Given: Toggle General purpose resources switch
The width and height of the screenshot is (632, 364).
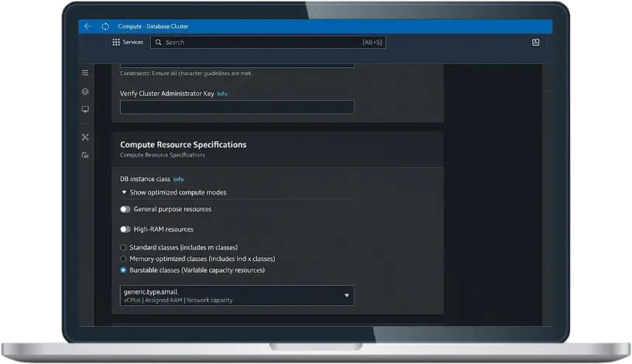Looking at the screenshot, I should (x=125, y=209).
